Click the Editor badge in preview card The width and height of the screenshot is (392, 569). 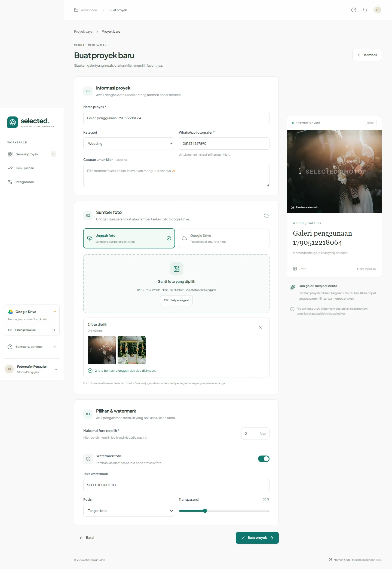click(x=371, y=123)
